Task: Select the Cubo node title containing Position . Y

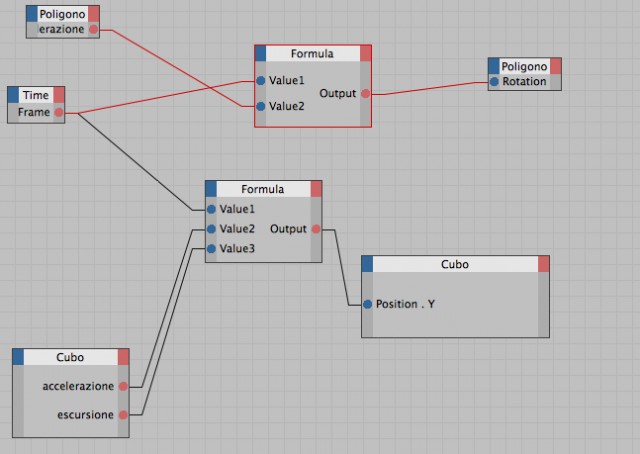Action: [x=455, y=264]
